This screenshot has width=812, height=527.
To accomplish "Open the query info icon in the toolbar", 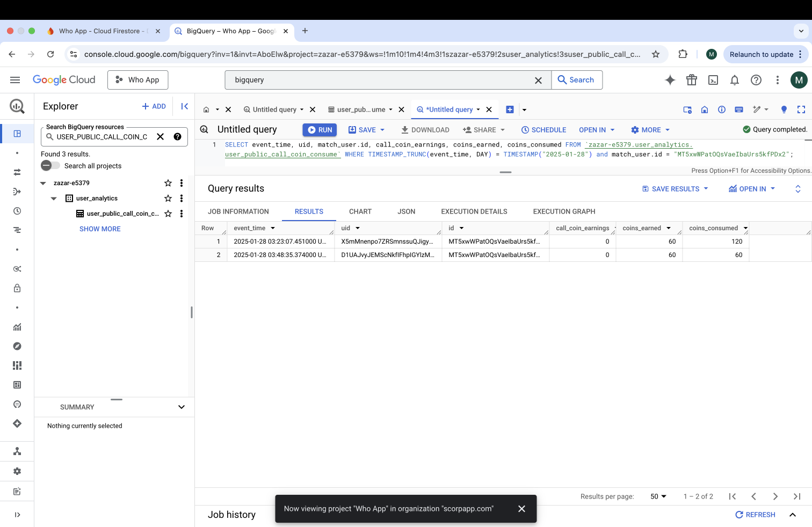I will tap(722, 109).
